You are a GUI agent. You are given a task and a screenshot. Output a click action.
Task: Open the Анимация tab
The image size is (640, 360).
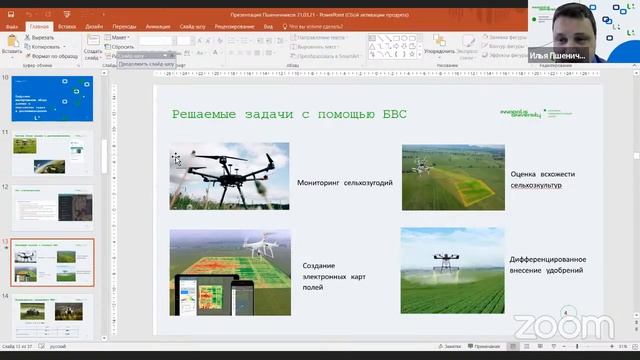coord(158,27)
